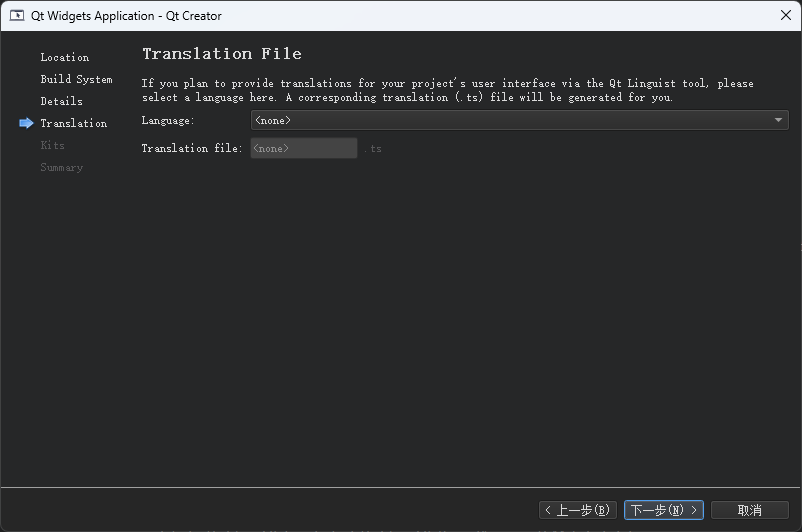Select the Build System wizard step

click(x=76, y=79)
